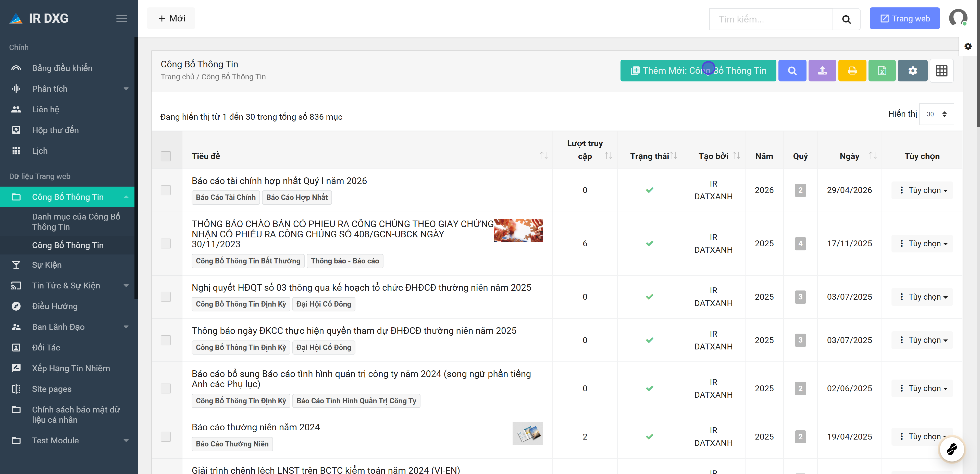Screen dimensions: 980x474
Task: Check the row for Báo cáo tài chính hợp nhất Quý I
Action: point(166,190)
